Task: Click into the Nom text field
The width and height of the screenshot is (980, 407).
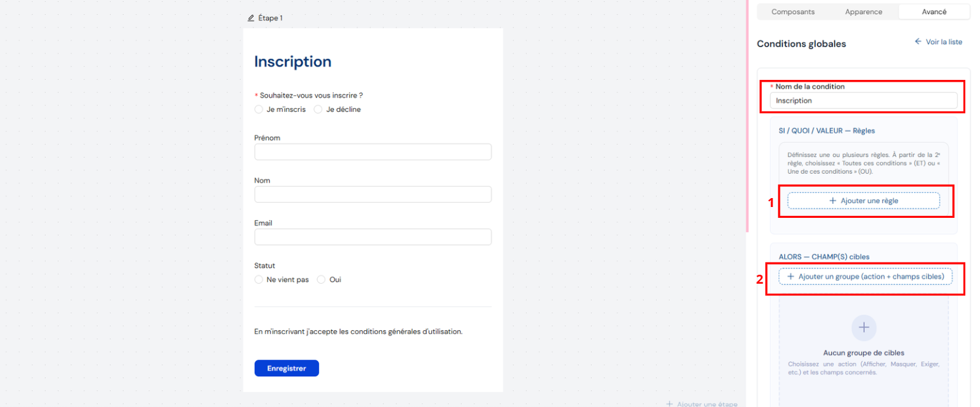Action: tap(372, 194)
